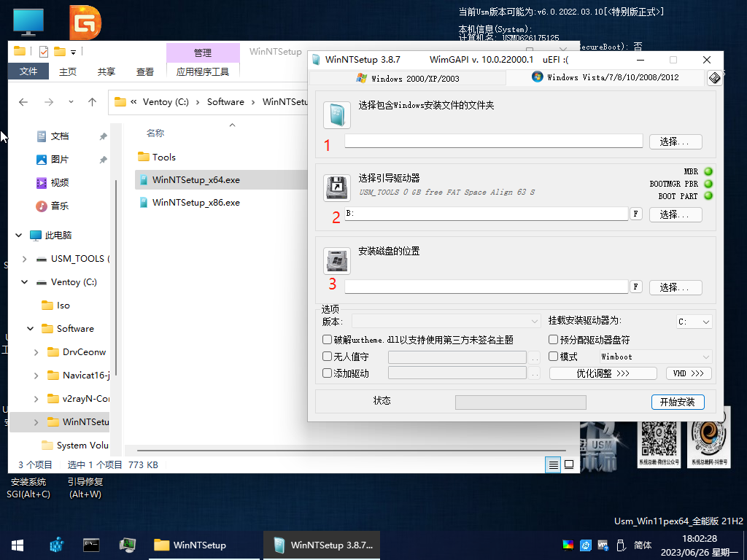Expand the DrvCeonw folder tree node
Image resolution: width=747 pixels, height=560 pixels.
pyautogui.click(x=36, y=352)
